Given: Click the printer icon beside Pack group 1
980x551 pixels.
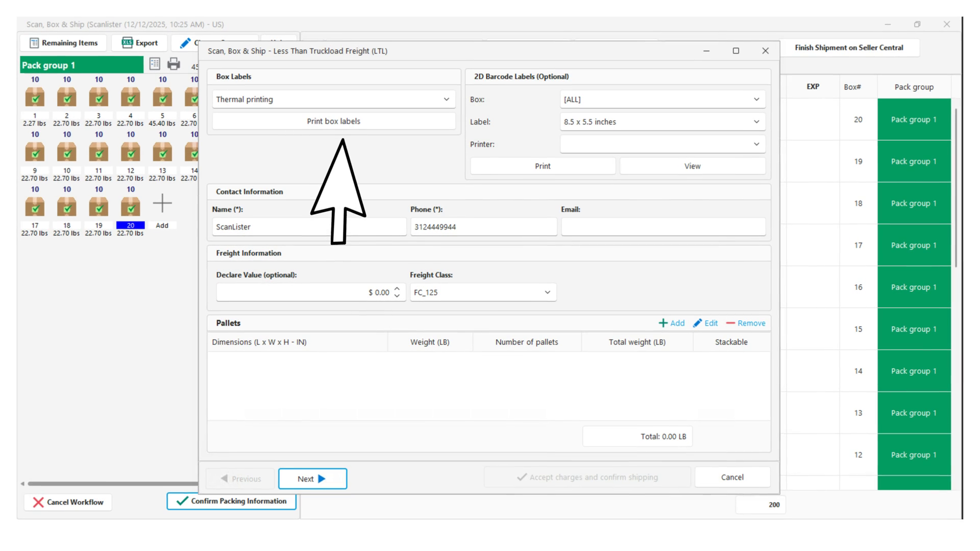Looking at the screenshot, I should 174,64.
